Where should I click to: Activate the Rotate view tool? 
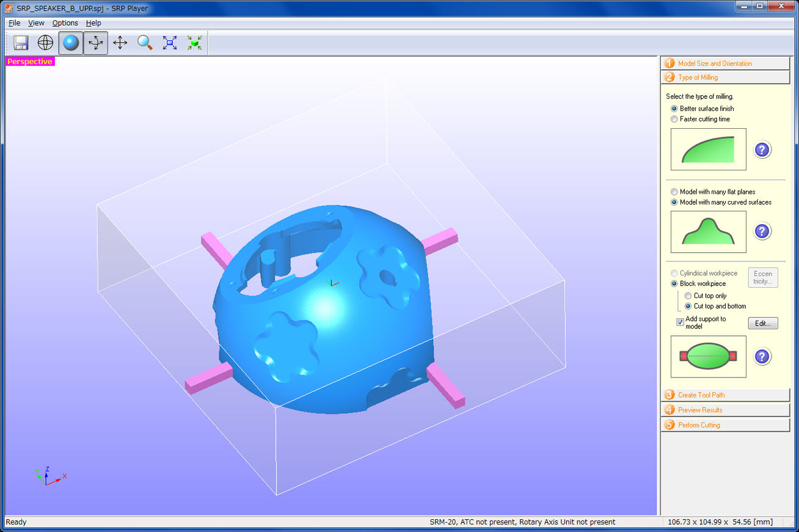[x=95, y=43]
